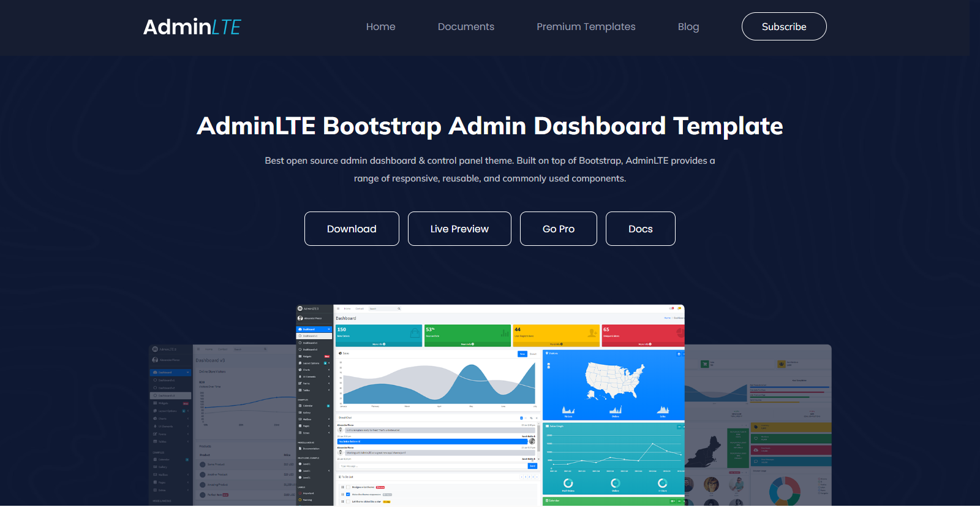Click the Download button
980x507 pixels.
(x=352, y=229)
